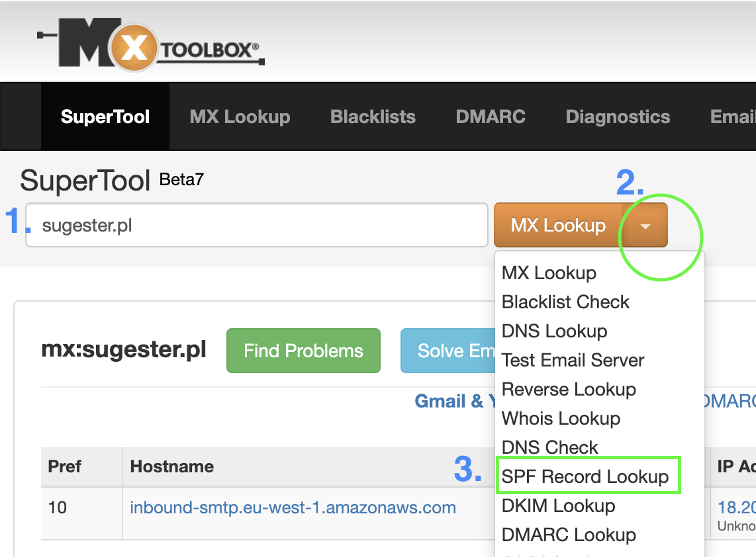Choose Whois Lookup from the dropdown
The height and width of the screenshot is (557, 756).
[x=561, y=418]
